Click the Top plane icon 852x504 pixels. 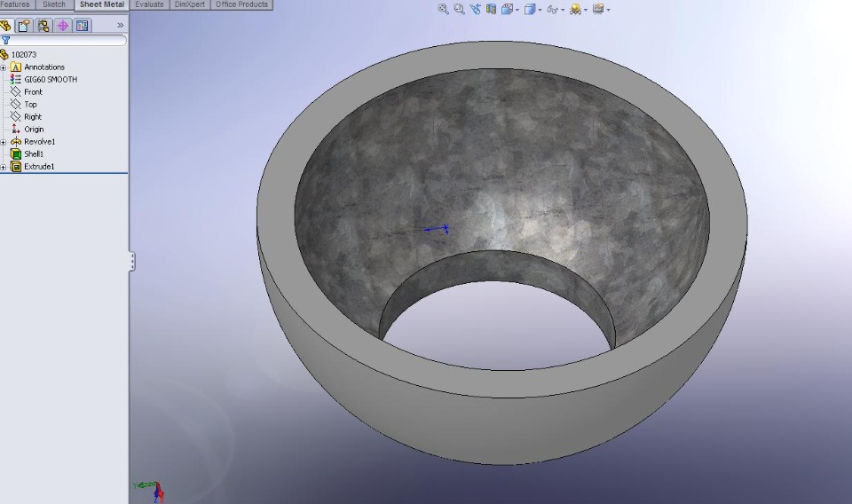16,105
